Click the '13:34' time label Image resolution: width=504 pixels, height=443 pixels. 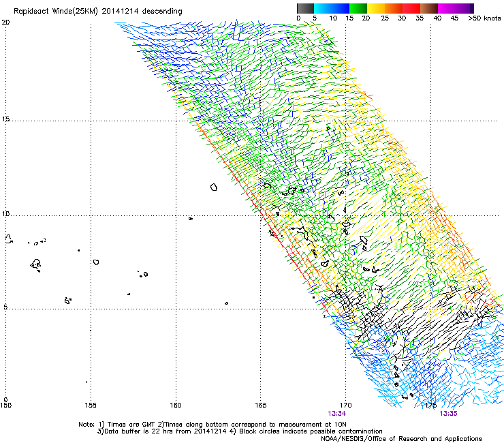[x=337, y=414]
